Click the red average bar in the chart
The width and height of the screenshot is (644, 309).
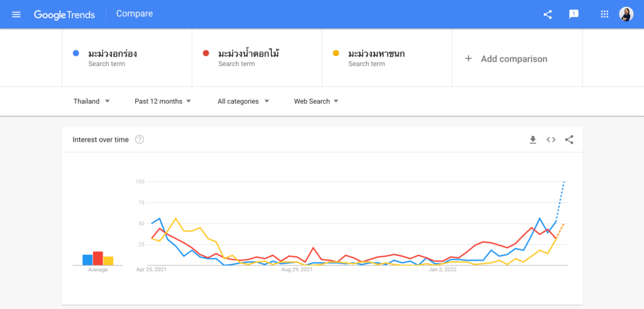[x=97, y=259]
